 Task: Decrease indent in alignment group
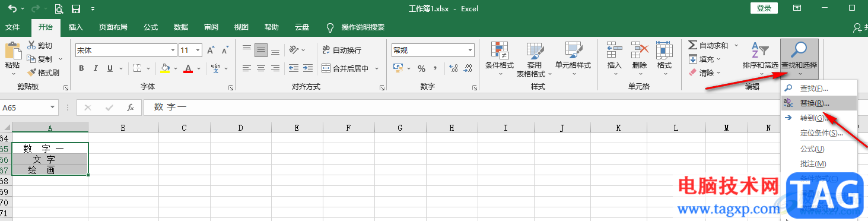coord(293,68)
